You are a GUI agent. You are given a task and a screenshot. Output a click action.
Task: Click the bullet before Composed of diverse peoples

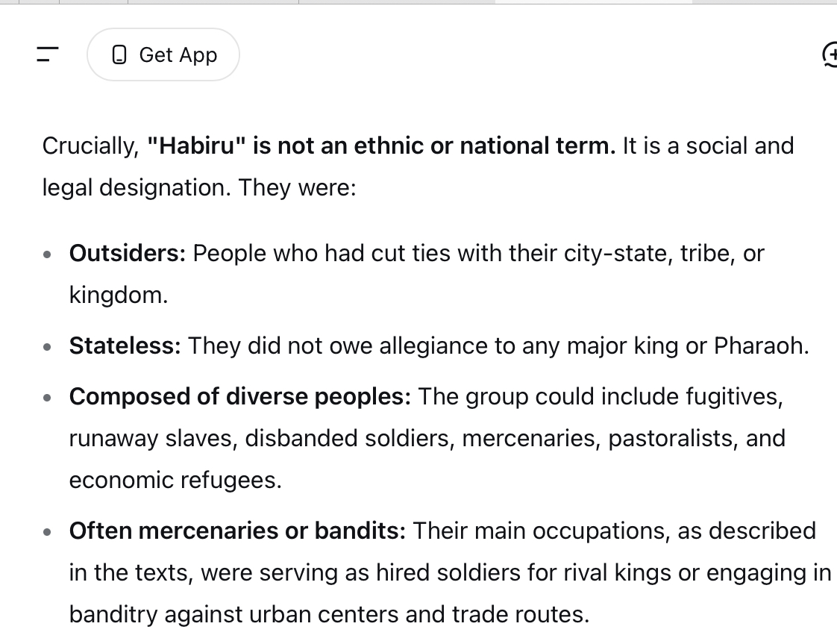(47, 398)
